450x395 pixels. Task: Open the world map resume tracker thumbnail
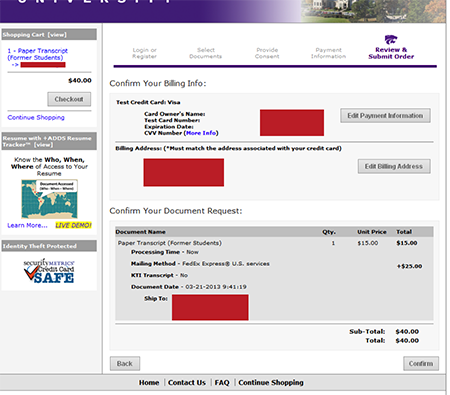(x=49, y=199)
